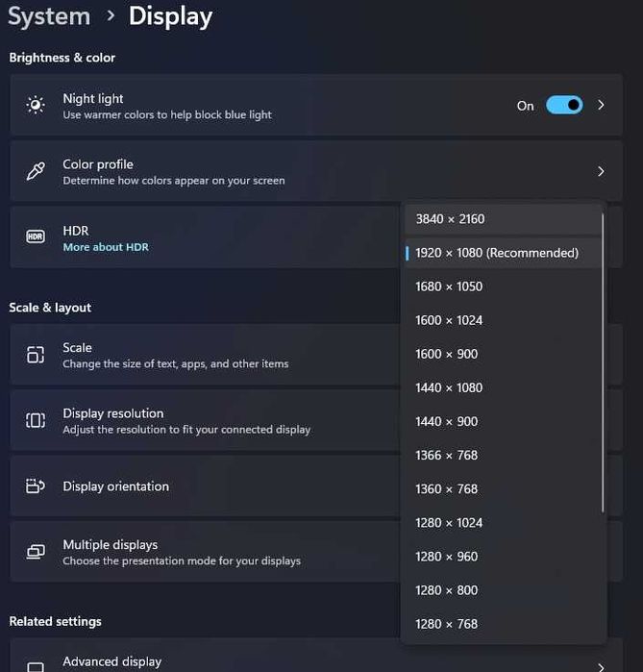Click the On label beside Night light
The height and width of the screenshot is (672, 643).
point(525,106)
